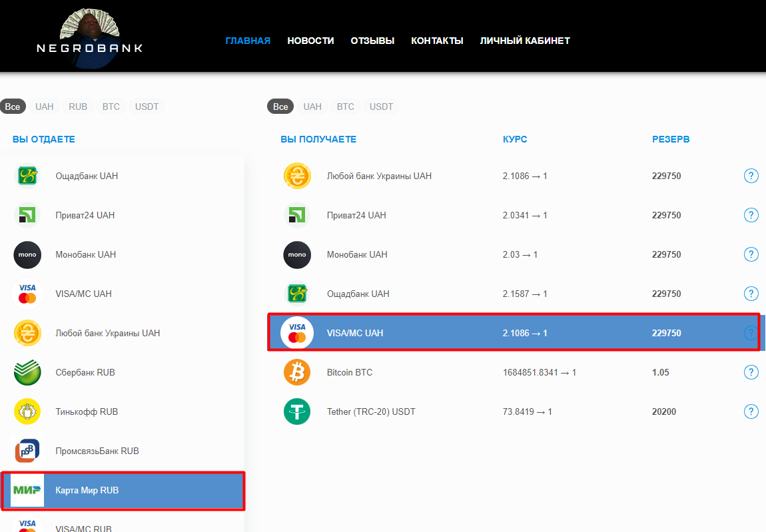Select Приват24 icon in receive list
The width and height of the screenshot is (766, 532).
coord(297,215)
